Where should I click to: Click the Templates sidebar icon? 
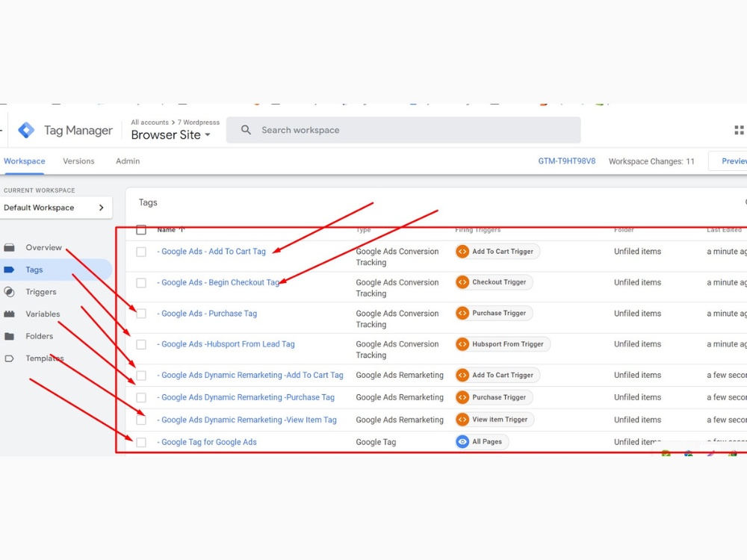pos(9,358)
